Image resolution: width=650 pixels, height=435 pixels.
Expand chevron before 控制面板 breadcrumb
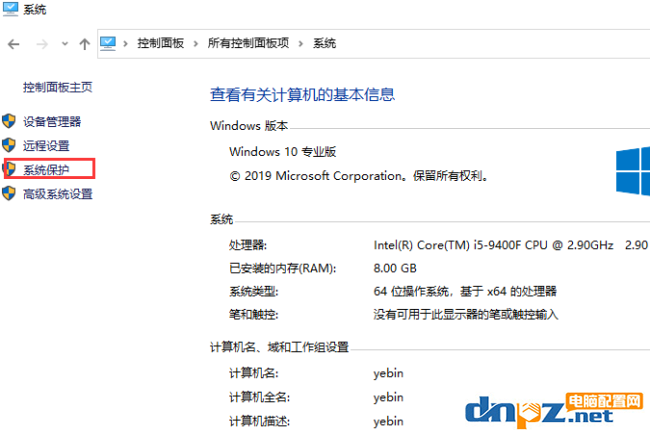coord(126,44)
